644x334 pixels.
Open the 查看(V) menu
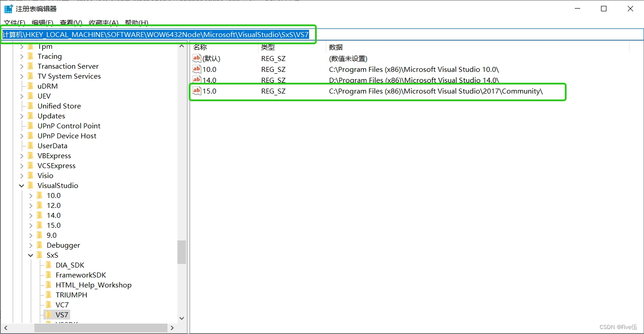tap(71, 23)
